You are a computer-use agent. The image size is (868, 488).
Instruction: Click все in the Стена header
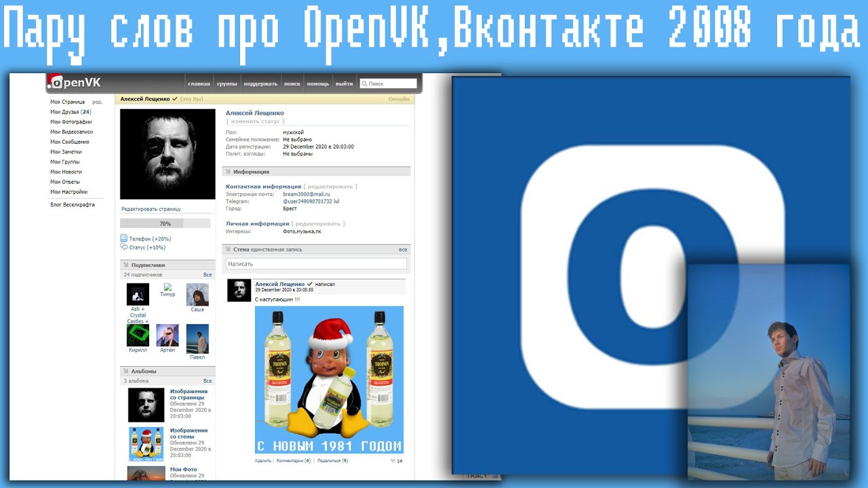(403, 249)
